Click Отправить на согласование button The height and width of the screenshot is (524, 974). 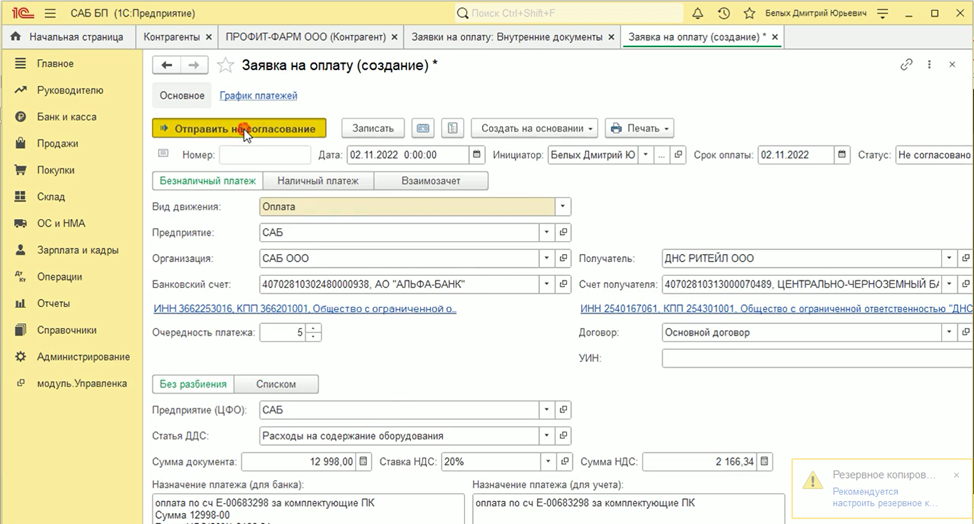[x=239, y=129]
